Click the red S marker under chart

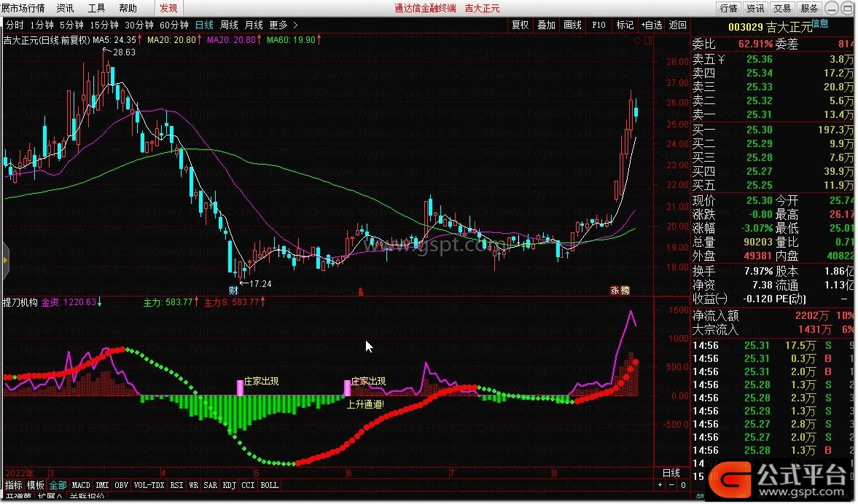point(361,291)
